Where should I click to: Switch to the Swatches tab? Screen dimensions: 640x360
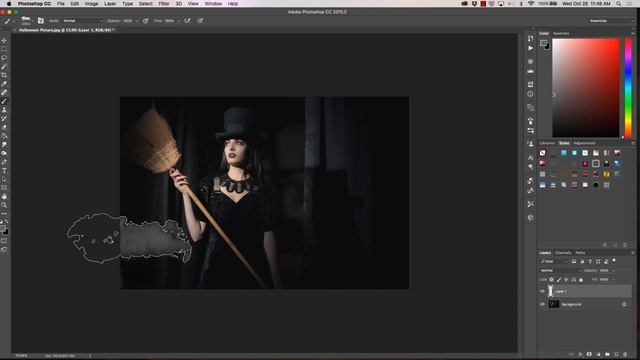click(x=561, y=33)
